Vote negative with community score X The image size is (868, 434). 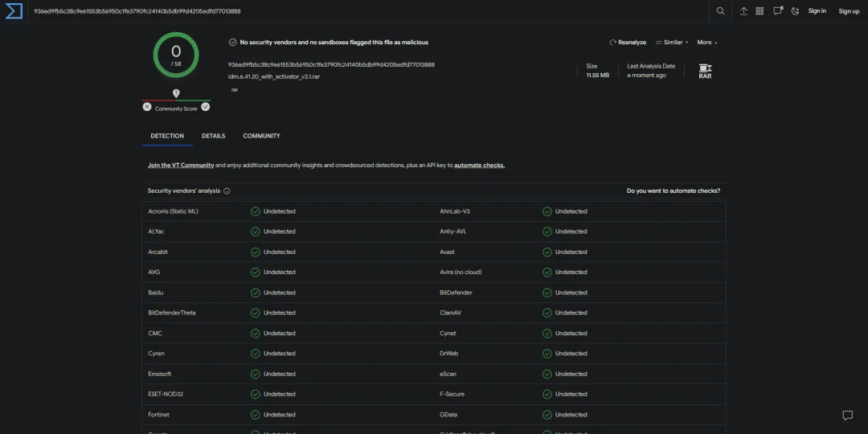coord(147,107)
